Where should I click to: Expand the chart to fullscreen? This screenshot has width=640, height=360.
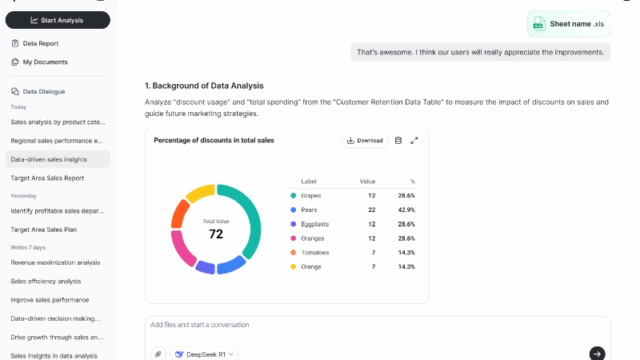coord(414,140)
